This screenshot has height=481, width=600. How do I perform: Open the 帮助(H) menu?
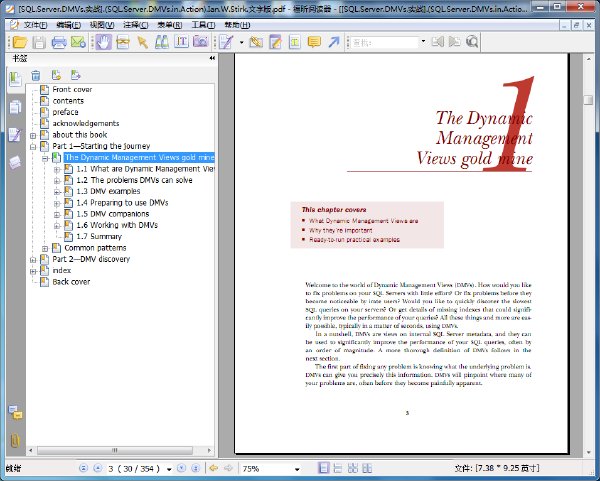tap(237, 25)
